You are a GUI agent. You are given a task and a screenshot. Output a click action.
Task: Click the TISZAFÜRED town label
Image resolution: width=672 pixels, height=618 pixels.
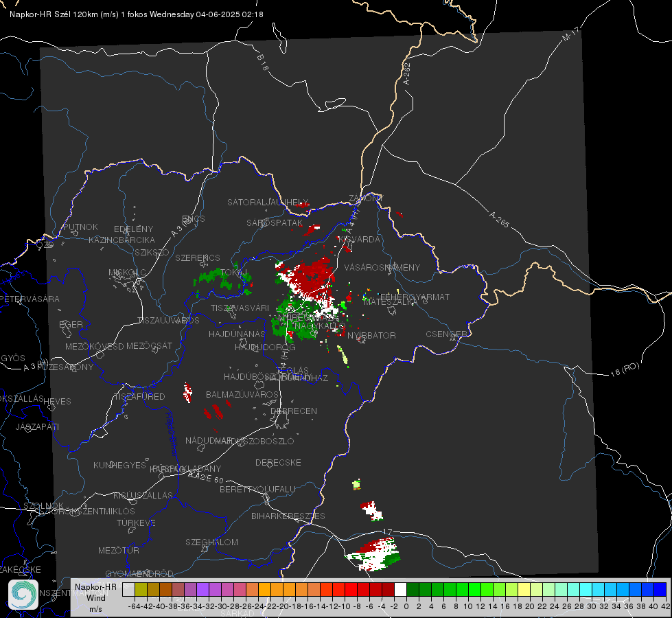[x=139, y=396]
